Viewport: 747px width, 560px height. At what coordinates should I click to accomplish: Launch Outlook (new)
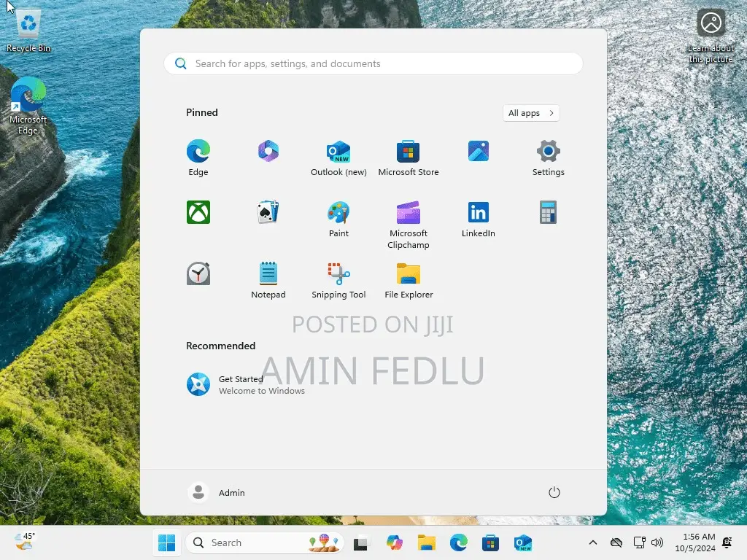pyautogui.click(x=338, y=150)
